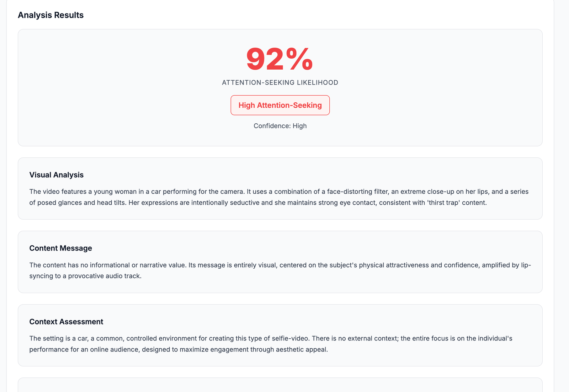Click the ATTENTION-SEEKING LIKELIHOOD label
Screen dimensions: 569x392
point(280,82)
